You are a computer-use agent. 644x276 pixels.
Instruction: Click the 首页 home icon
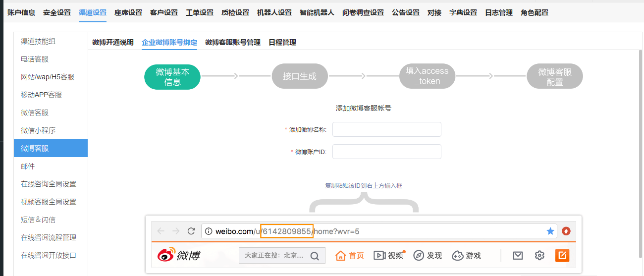pos(340,256)
